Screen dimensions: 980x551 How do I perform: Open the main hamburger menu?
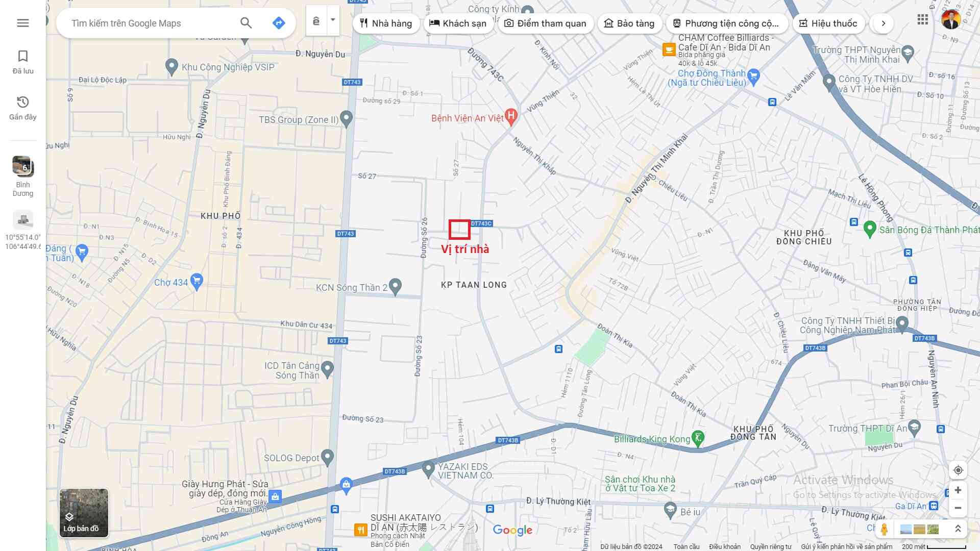(x=23, y=23)
